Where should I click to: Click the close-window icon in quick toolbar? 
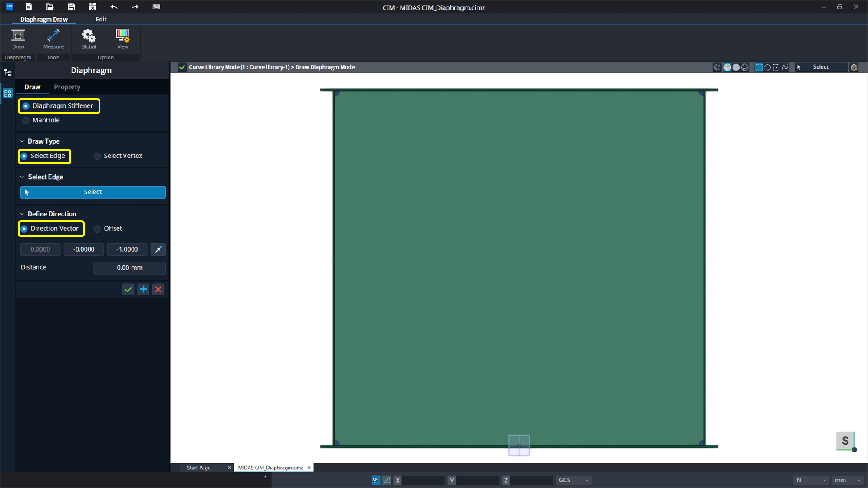pos(92,7)
